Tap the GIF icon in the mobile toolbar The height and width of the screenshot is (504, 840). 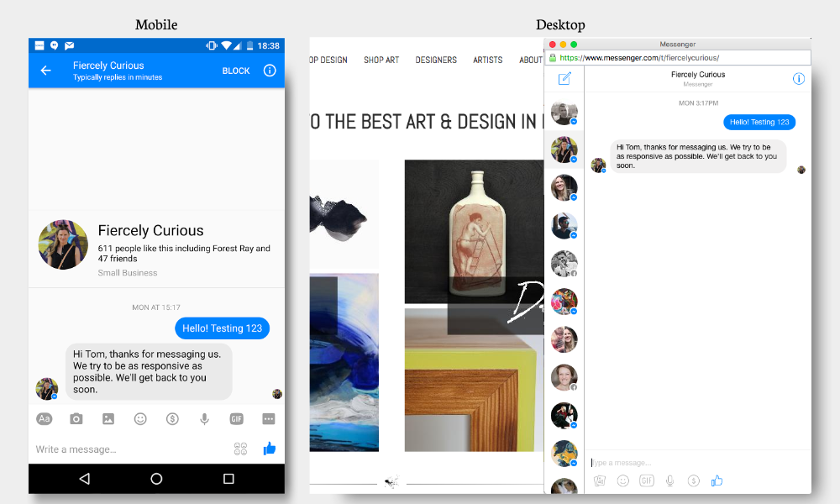pos(236,419)
